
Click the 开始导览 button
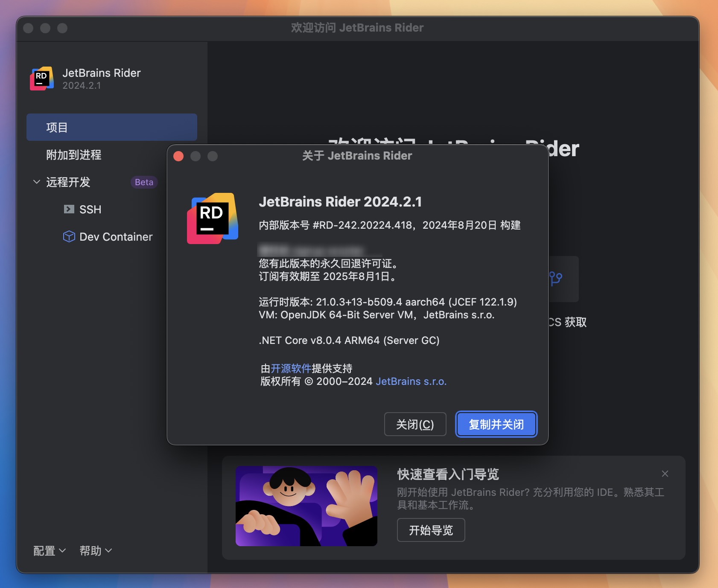431,530
